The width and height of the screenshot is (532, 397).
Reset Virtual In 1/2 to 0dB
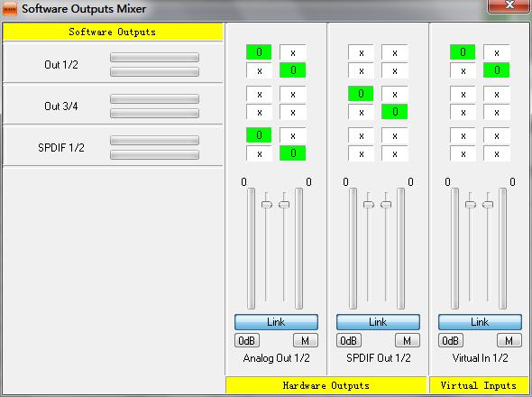(x=451, y=340)
